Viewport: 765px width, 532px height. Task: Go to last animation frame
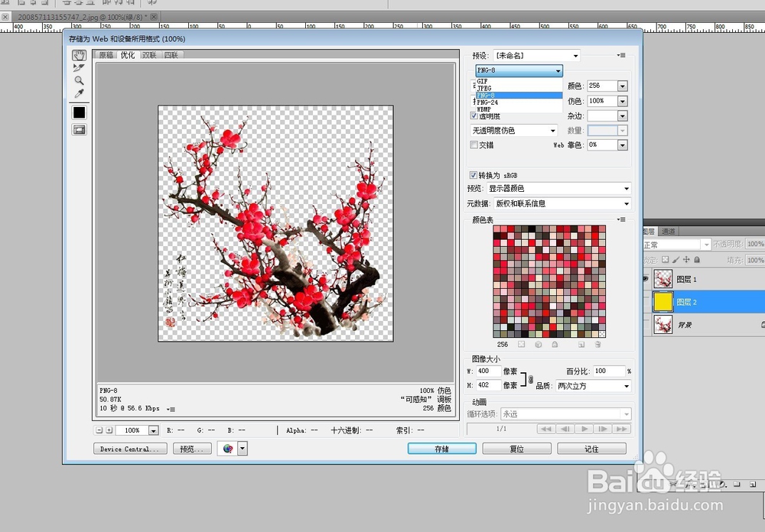(x=621, y=429)
